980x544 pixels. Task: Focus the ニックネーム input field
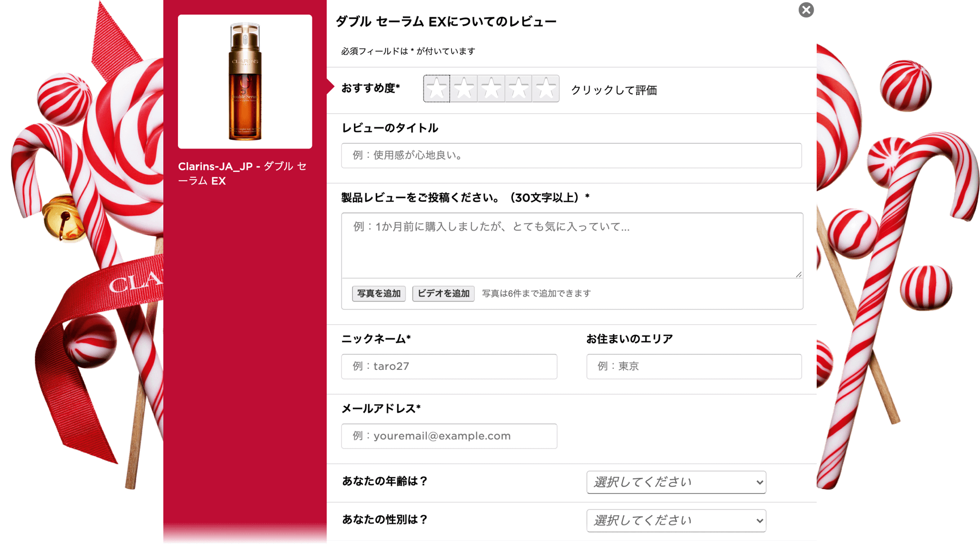coord(449,367)
